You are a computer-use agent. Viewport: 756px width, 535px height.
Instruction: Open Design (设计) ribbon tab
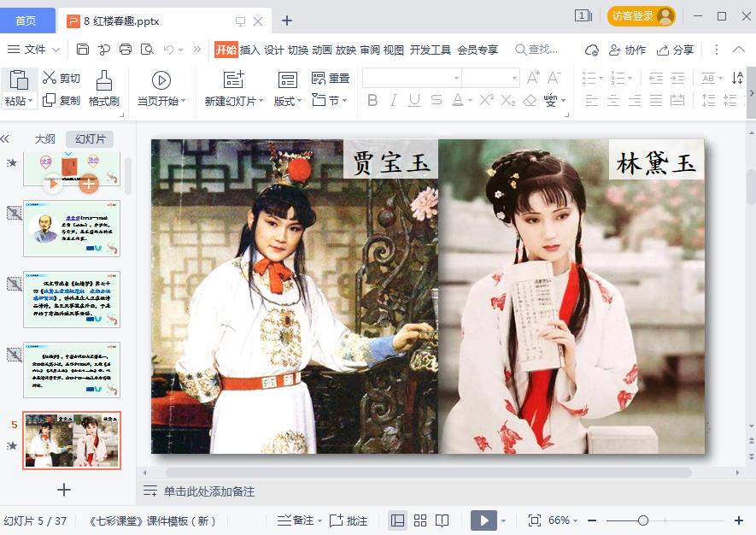click(274, 50)
